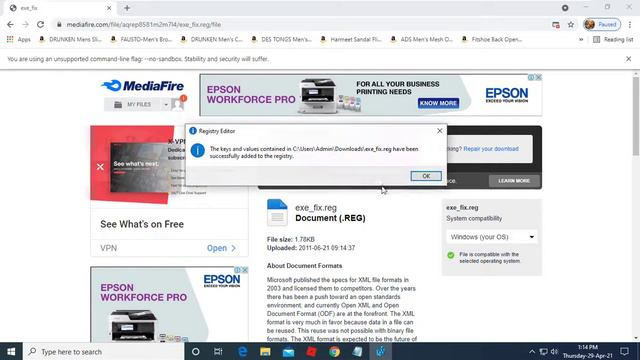Click the LEARN MORE button
This screenshot has width=640, height=360.
click(513, 181)
